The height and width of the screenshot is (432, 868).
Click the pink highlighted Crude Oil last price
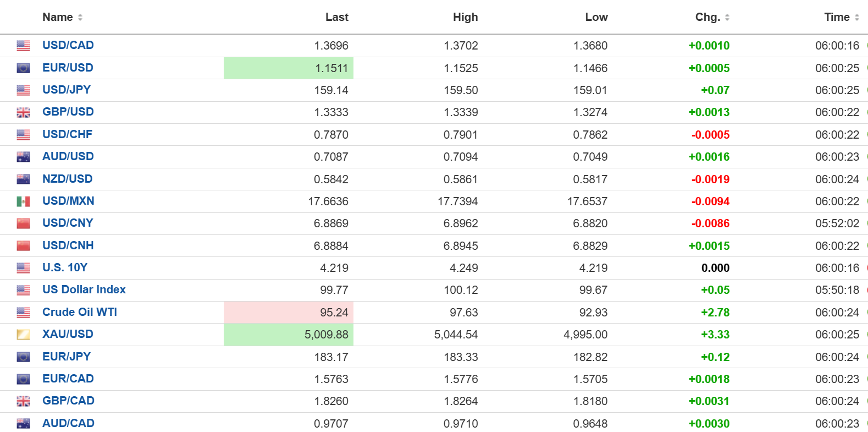tap(334, 313)
